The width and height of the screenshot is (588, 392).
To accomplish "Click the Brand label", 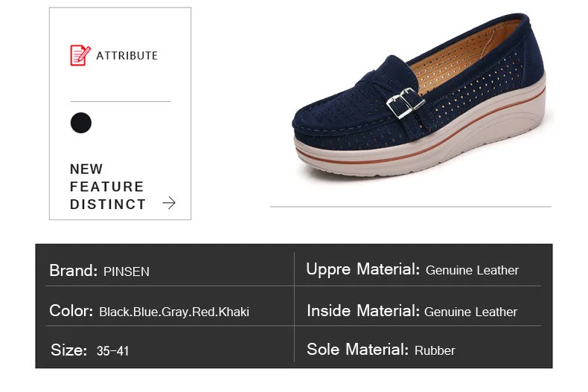I will [x=74, y=270].
